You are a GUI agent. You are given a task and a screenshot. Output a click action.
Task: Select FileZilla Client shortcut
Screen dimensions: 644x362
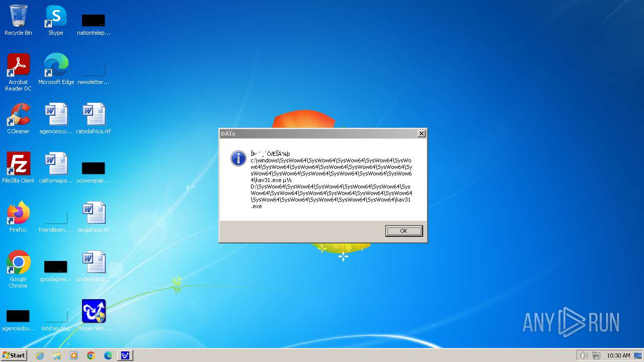coord(18,168)
